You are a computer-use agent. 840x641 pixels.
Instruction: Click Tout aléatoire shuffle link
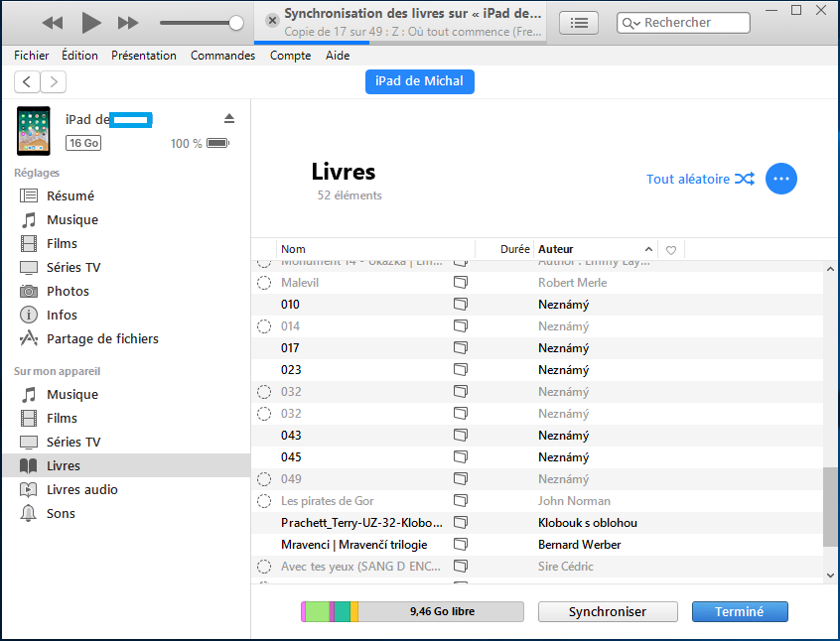700,179
